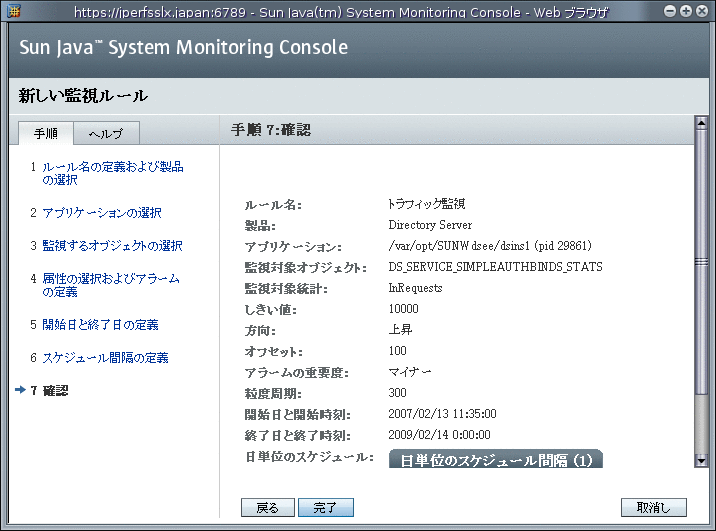Click the window menu icon in title bar
Screen dimensions: 716x531
point(14,11)
